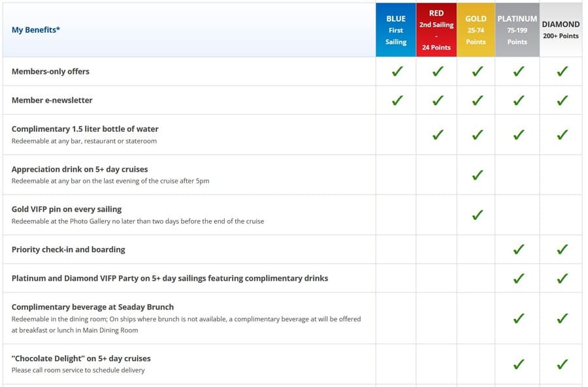The height and width of the screenshot is (387, 588).
Task: Click Platinum checkmark for Seaday Brunch beverage
Action: point(519,318)
